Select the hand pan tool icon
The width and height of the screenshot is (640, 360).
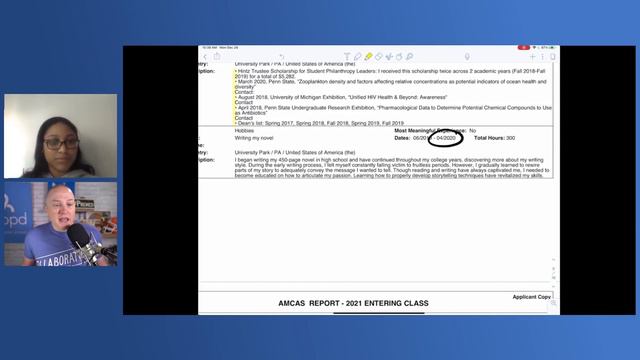point(399,57)
